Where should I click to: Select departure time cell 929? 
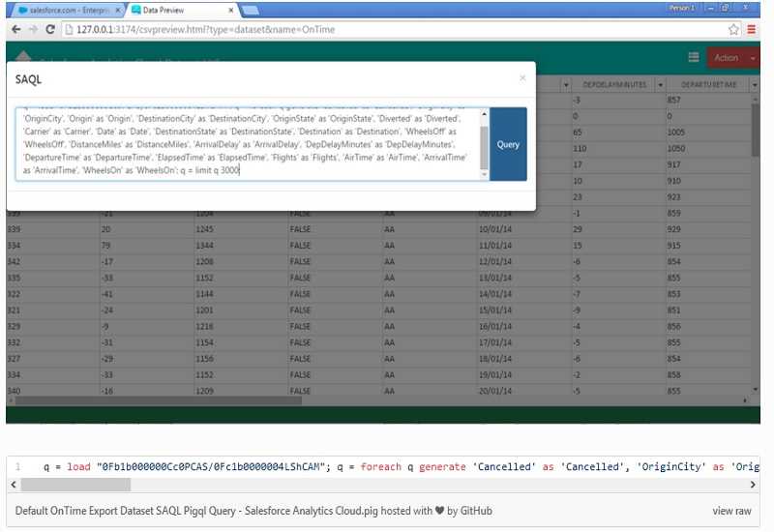(x=708, y=229)
